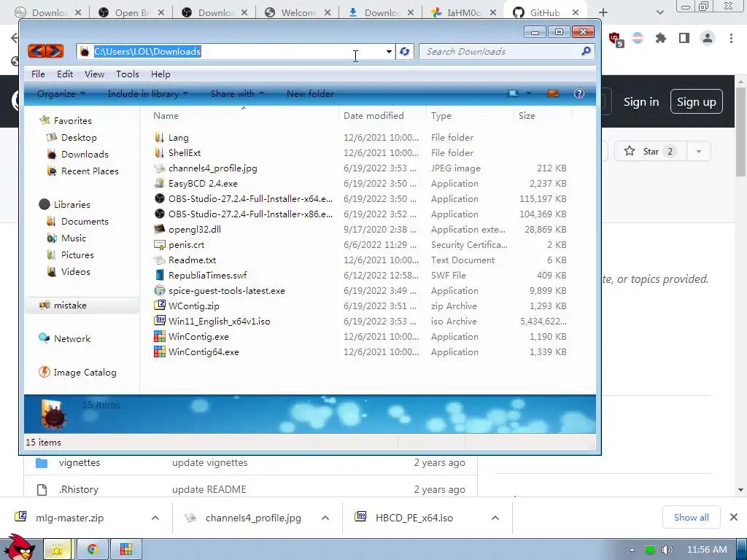This screenshot has height=560, width=747.
Task: Click the Explorer address bar path
Action: [x=147, y=52]
